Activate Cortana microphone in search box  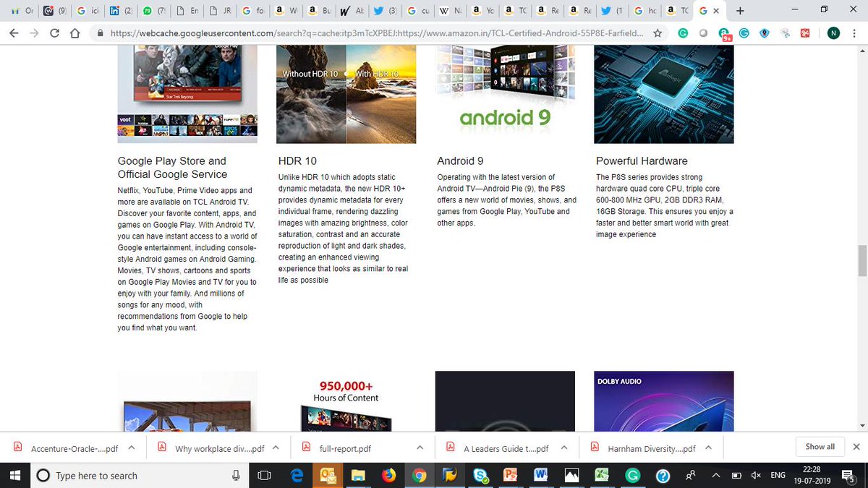(x=236, y=475)
